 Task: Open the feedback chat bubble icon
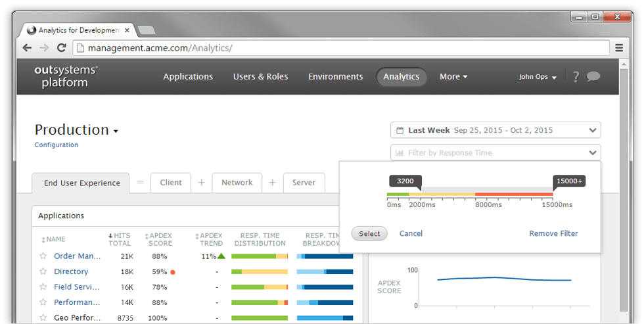593,76
